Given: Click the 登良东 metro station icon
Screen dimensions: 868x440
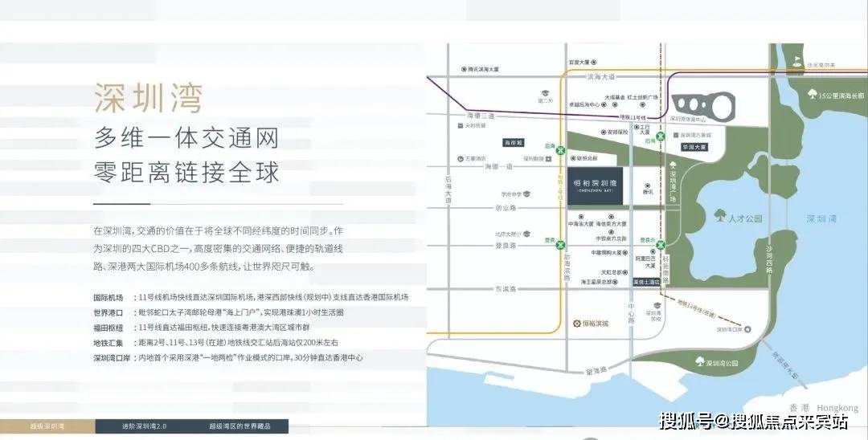Looking at the screenshot, I should click(660, 244).
